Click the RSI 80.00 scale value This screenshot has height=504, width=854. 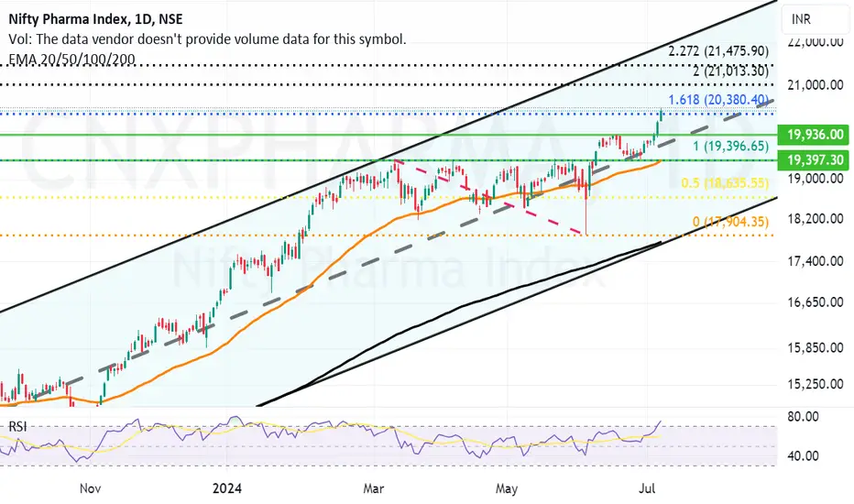[803, 417]
